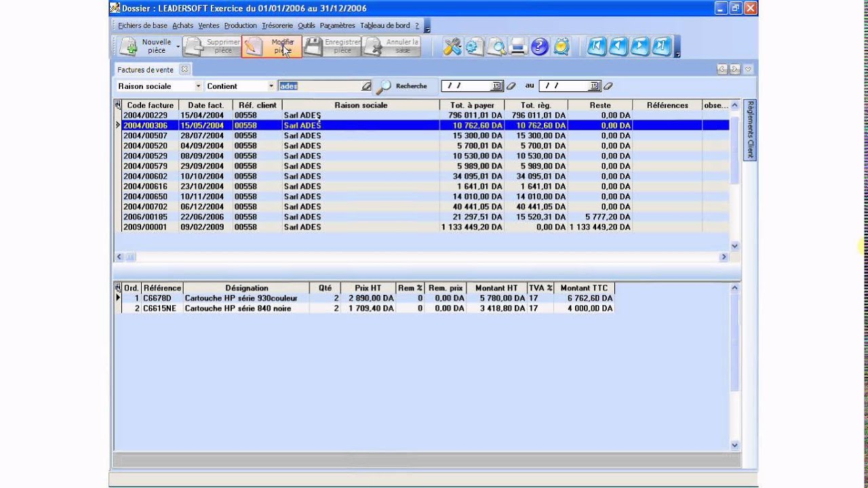Click the invoice grid horizontal scrollbar thumb
Image resolution: width=868 pixels, height=488 pixels.
pyautogui.click(x=130, y=257)
